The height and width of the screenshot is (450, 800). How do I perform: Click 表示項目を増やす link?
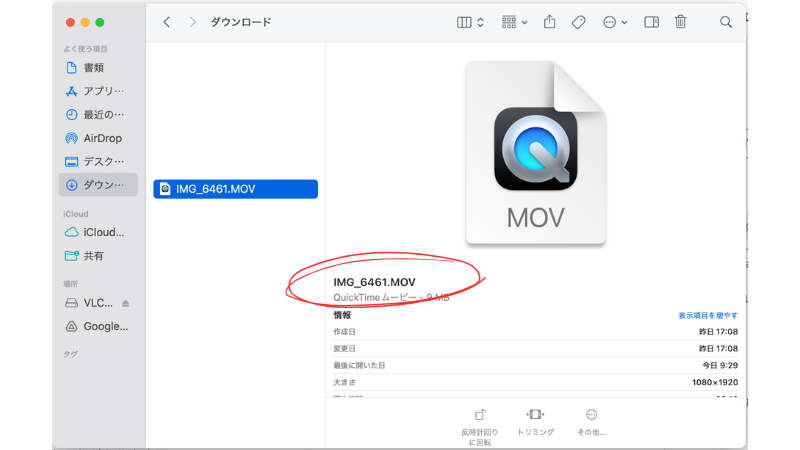click(708, 316)
